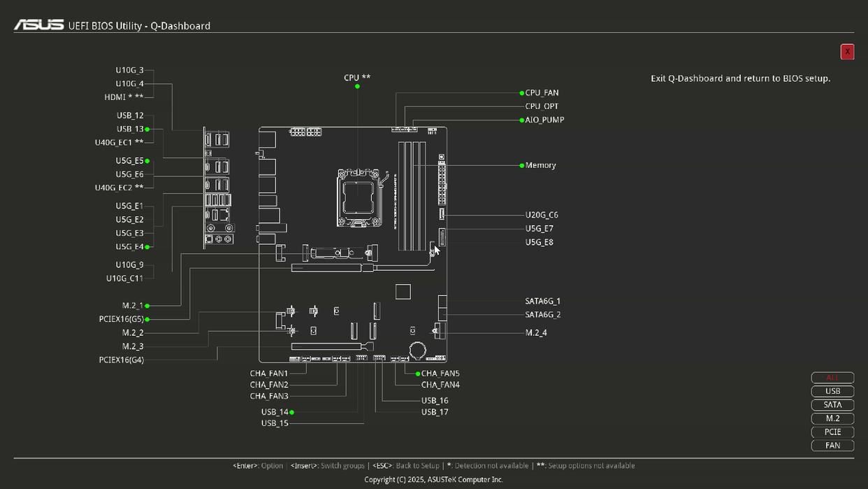Open the AIO_PUMP header option
Image resolution: width=868 pixels, height=489 pixels.
point(544,120)
